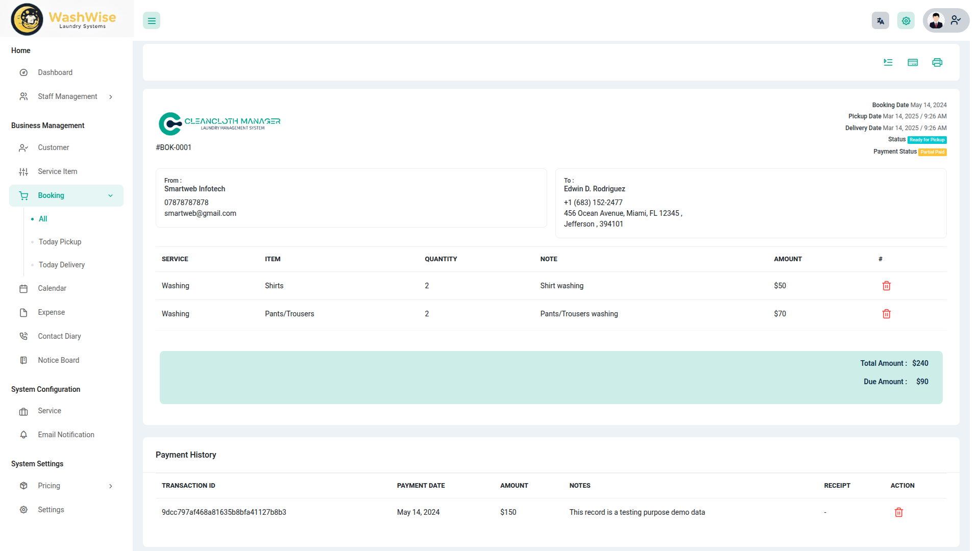
Task: Open Today Pickup bookings
Action: [x=60, y=242]
